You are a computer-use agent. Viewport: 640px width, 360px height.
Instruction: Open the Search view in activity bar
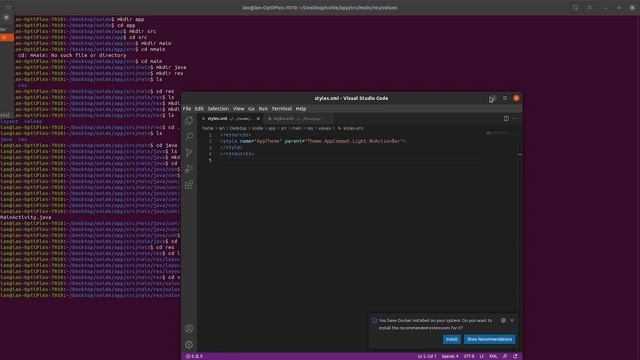point(189,136)
